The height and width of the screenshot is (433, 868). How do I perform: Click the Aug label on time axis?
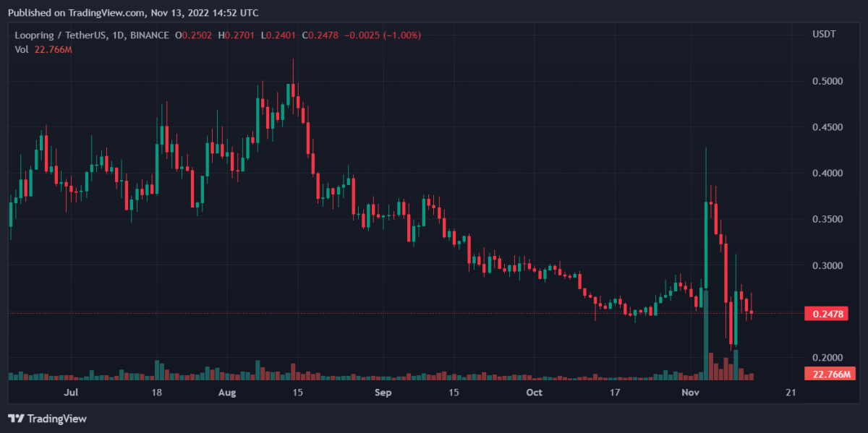pyautogui.click(x=227, y=393)
